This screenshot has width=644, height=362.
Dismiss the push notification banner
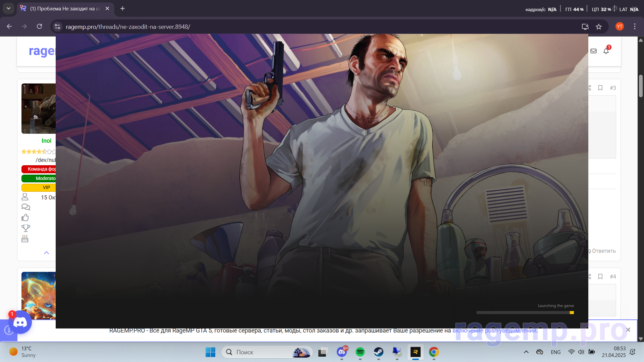point(628,330)
